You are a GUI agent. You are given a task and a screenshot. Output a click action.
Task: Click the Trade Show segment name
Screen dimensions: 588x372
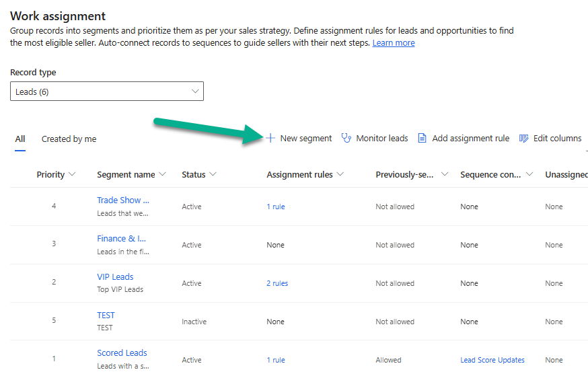click(123, 200)
